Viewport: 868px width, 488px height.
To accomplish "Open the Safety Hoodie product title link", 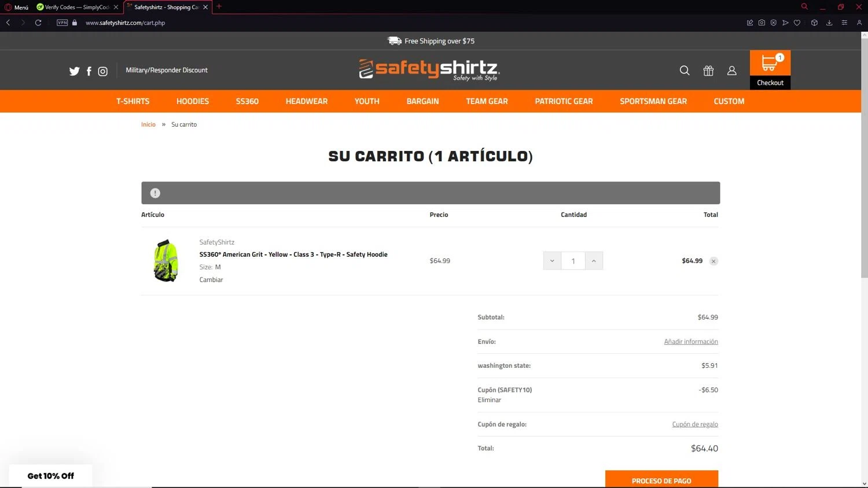I will pyautogui.click(x=293, y=254).
